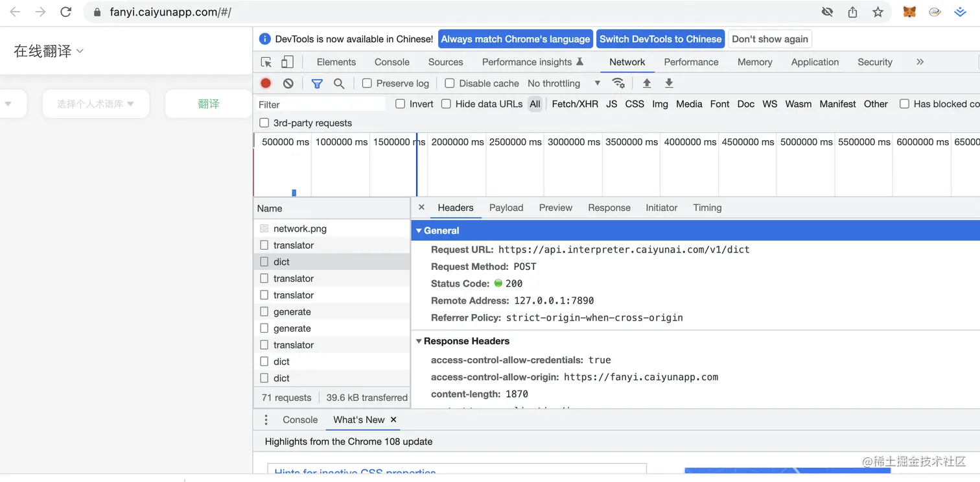Click the 2000000 ms timeline marker
The height and width of the screenshot is (482, 980).
[458, 141]
